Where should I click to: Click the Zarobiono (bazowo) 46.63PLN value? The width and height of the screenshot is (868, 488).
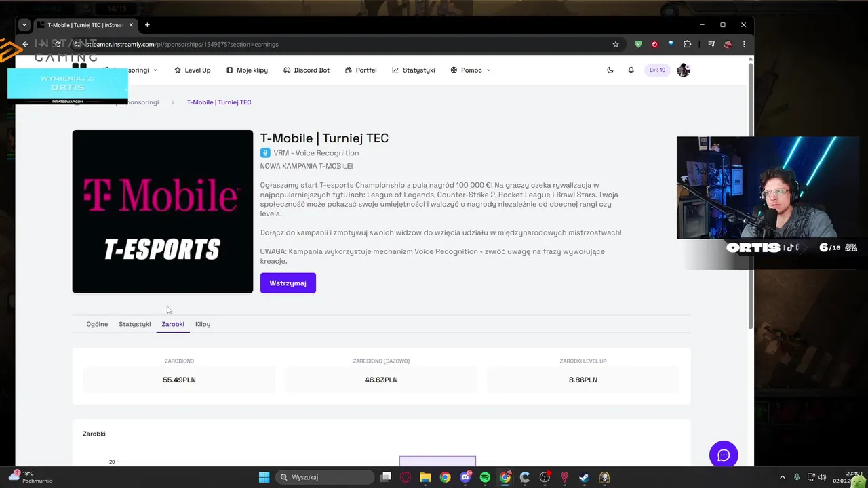[381, 380]
